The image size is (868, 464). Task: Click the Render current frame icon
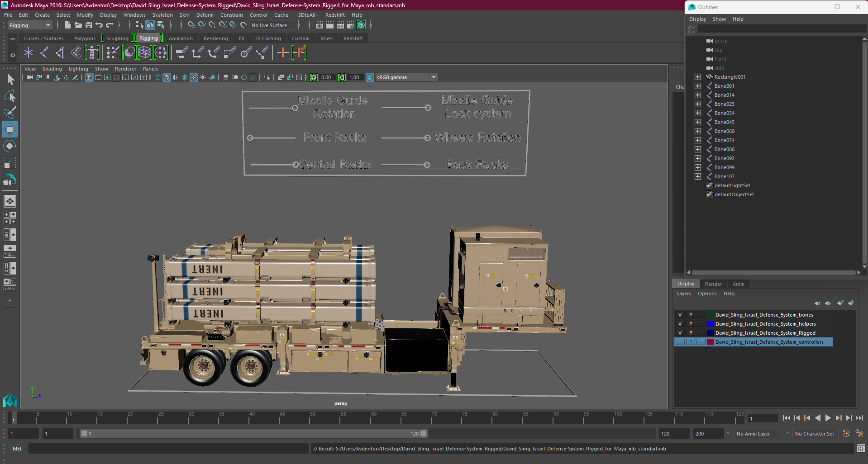tap(330, 25)
